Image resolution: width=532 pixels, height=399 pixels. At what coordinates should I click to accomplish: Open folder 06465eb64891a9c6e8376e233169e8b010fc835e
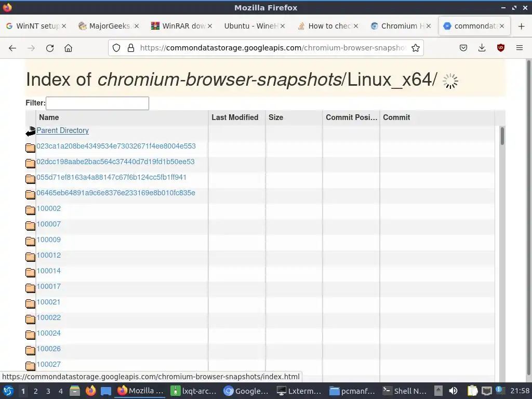click(x=116, y=193)
